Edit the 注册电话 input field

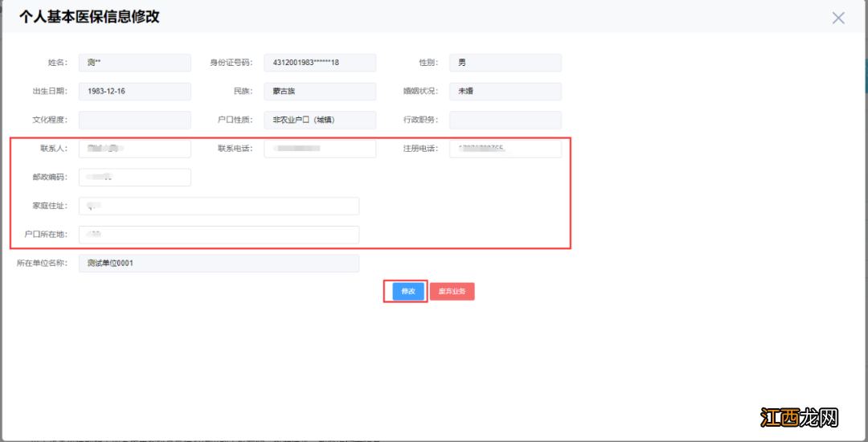click(505, 149)
